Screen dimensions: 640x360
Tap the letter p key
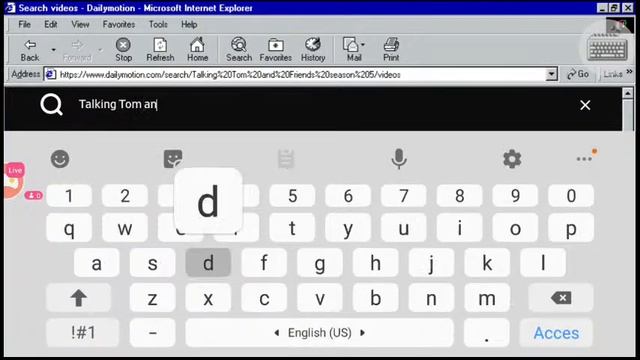click(x=571, y=228)
